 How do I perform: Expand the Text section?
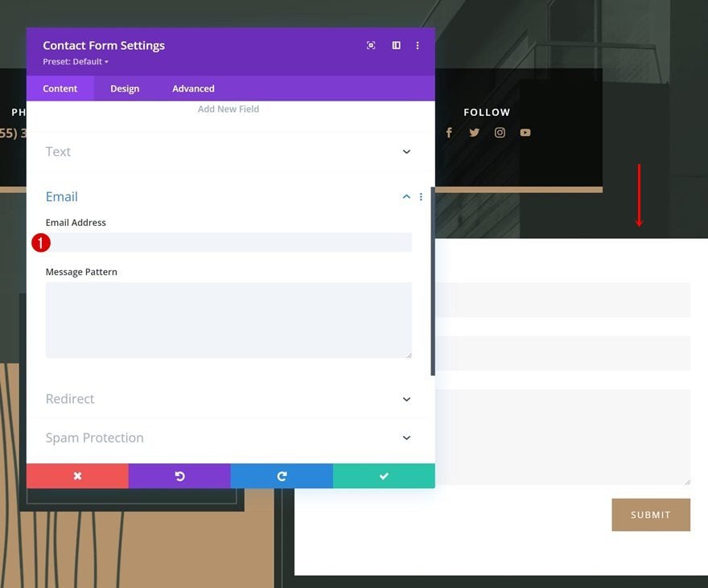(228, 152)
